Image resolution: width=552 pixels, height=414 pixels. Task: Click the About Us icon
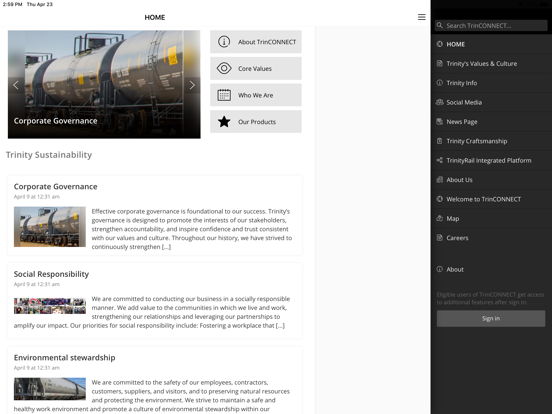tap(439, 180)
